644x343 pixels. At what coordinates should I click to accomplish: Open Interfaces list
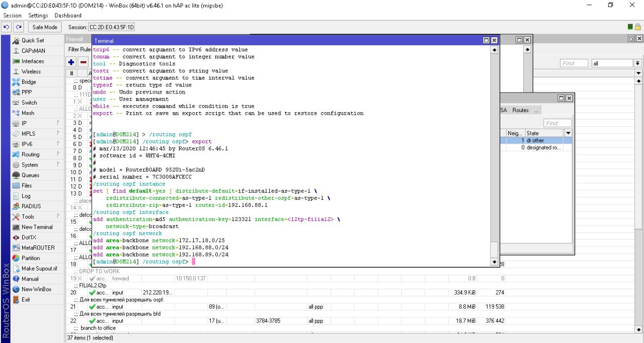click(33, 61)
